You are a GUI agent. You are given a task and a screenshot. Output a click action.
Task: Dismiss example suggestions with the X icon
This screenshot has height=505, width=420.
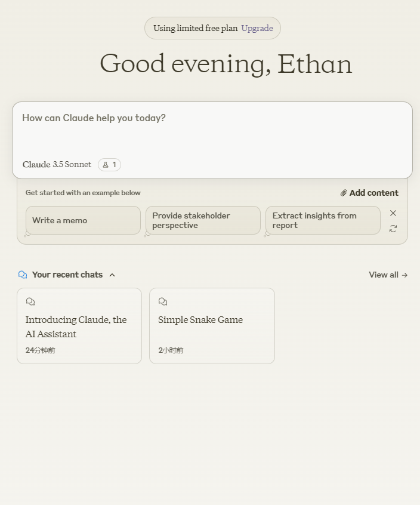393,213
